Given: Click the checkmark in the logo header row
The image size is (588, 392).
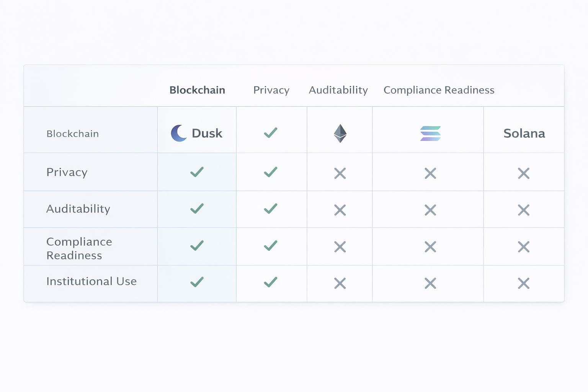Looking at the screenshot, I should click(271, 133).
